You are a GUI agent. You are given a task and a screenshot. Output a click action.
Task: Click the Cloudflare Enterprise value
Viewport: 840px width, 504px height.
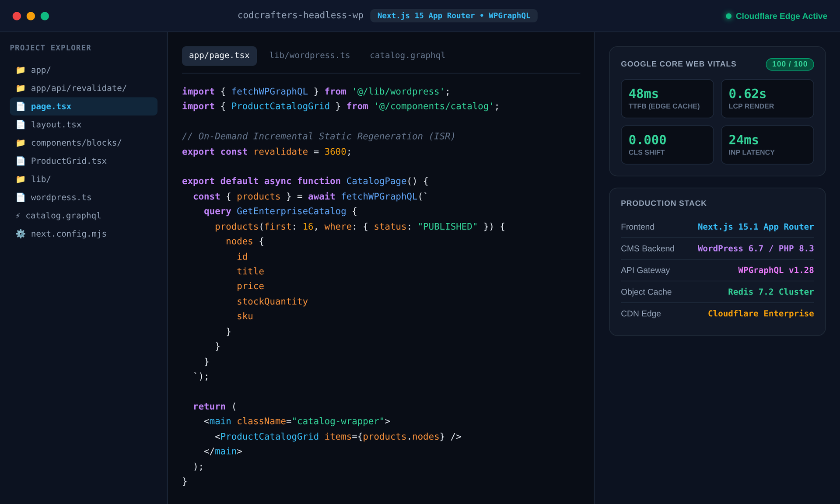(761, 314)
